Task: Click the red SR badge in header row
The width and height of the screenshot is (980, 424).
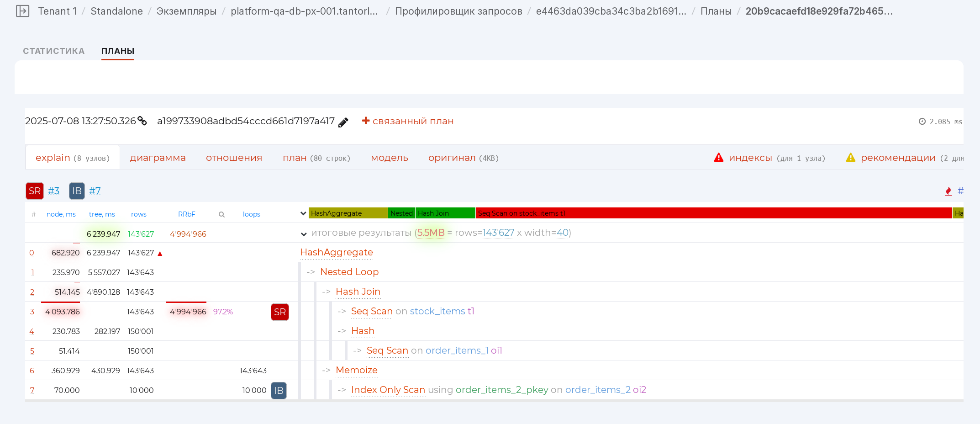Action: [x=35, y=191]
